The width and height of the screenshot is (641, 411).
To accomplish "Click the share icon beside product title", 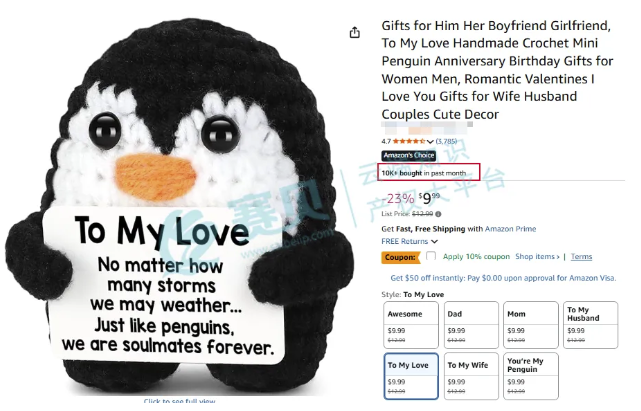I will click(x=354, y=32).
